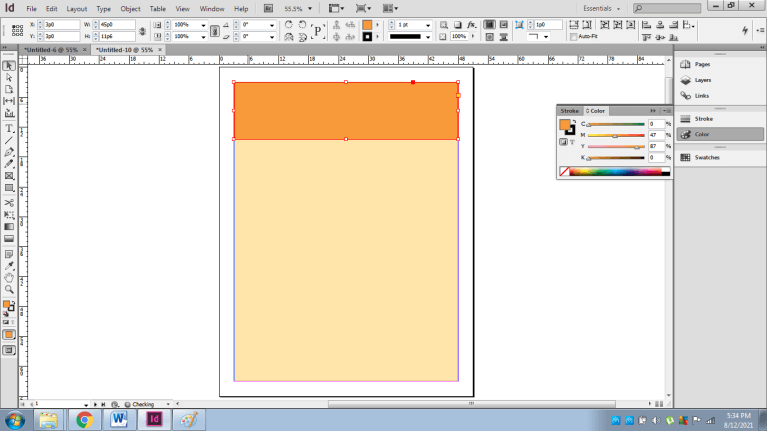
Task: Enable the Auto-Fit checkbox
Action: (574, 37)
